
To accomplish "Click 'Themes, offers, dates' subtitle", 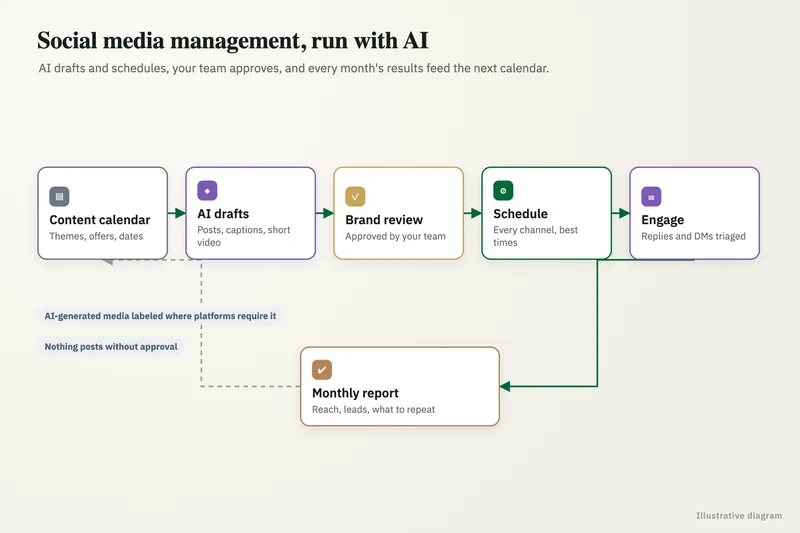I will pyautogui.click(x=96, y=236).
